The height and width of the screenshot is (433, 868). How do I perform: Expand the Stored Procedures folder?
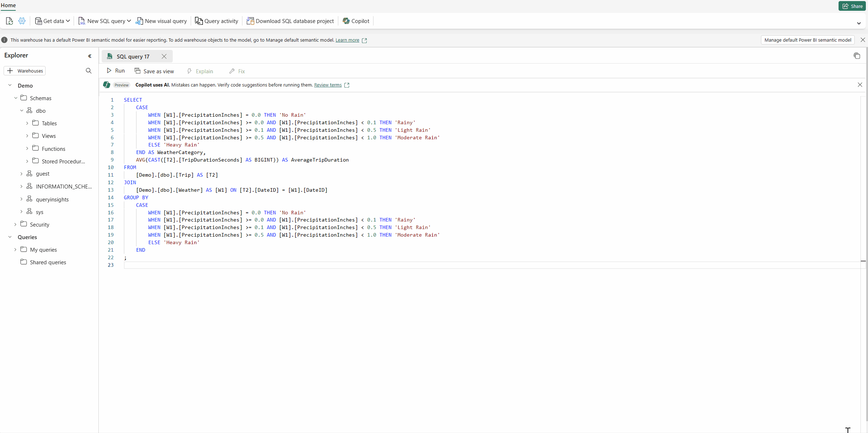pyautogui.click(x=27, y=161)
